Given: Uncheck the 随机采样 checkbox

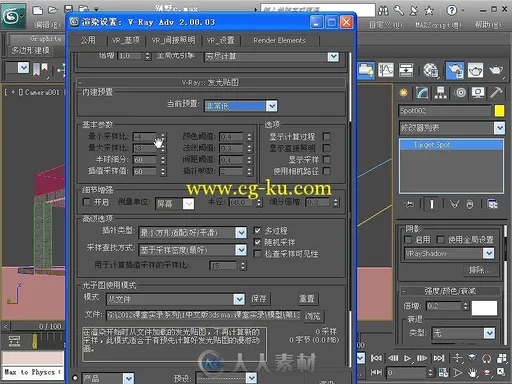Looking at the screenshot, I should click(257, 242).
